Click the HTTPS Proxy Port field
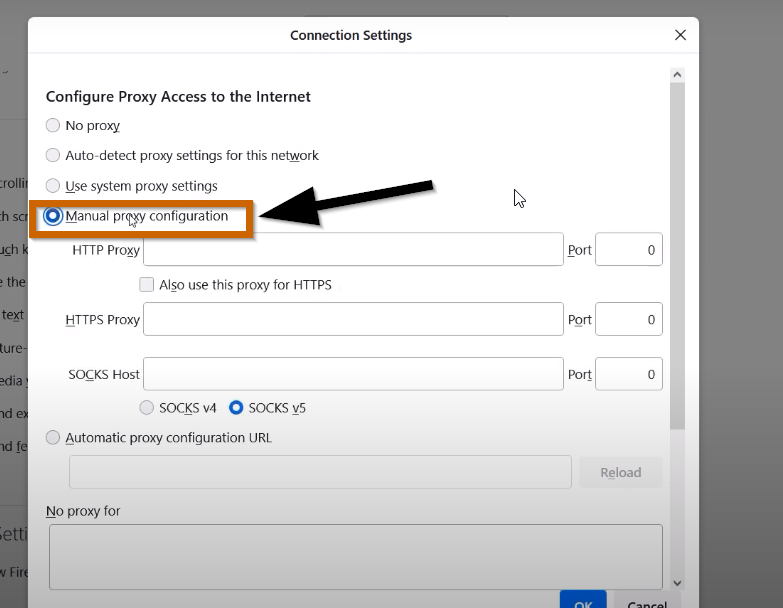This screenshot has width=783, height=608. 629,319
